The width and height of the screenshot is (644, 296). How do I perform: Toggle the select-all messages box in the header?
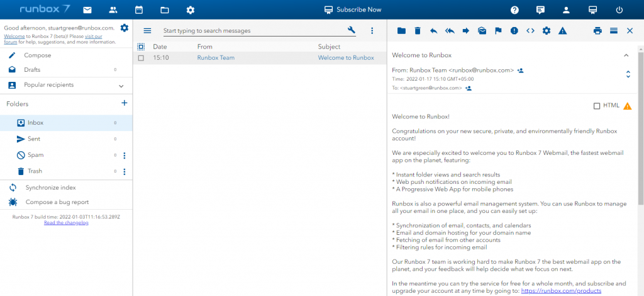click(x=141, y=47)
